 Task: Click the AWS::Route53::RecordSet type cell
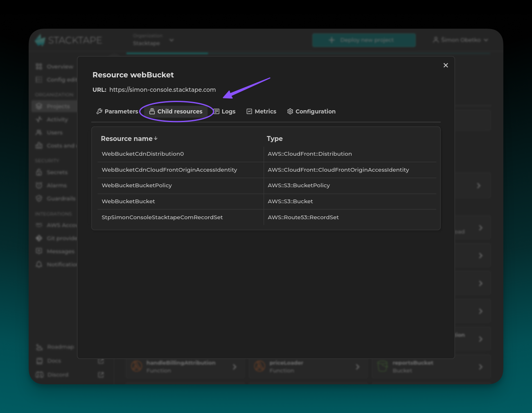point(303,217)
